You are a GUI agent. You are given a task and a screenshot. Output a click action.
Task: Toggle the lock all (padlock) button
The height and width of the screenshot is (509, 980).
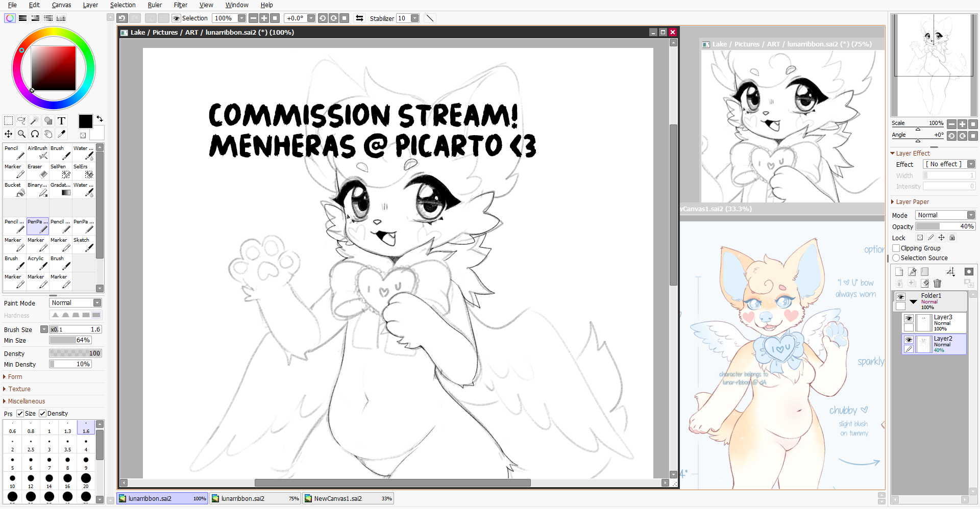click(x=952, y=238)
